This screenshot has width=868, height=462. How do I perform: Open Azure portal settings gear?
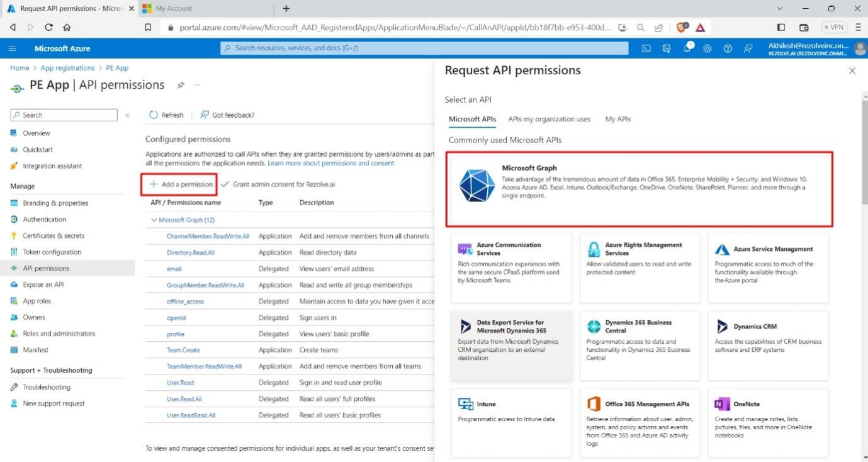tap(707, 48)
